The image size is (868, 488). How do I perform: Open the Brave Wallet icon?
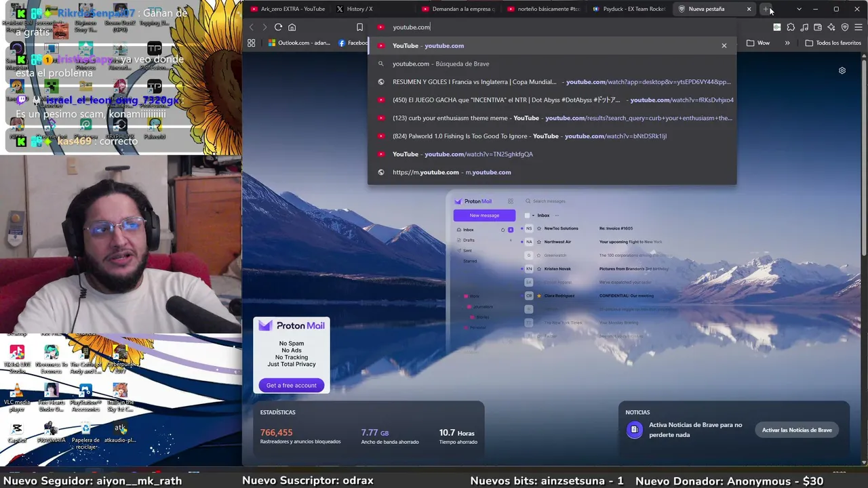click(x=818, y=27)
